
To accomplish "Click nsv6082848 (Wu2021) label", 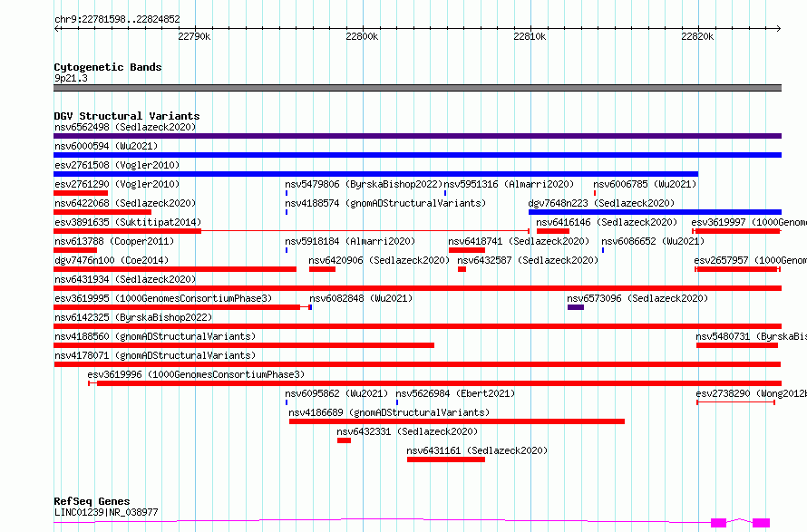I will tap(361, 298).
